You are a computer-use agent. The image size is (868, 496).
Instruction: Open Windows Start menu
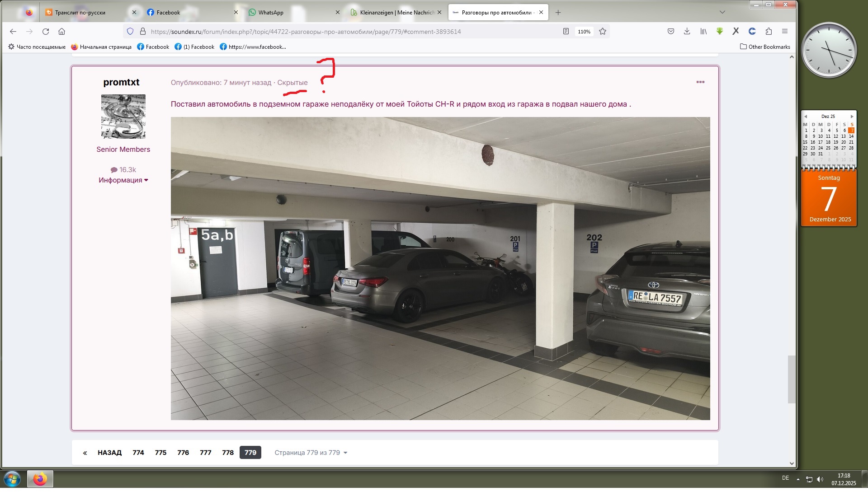pos(12,479)
